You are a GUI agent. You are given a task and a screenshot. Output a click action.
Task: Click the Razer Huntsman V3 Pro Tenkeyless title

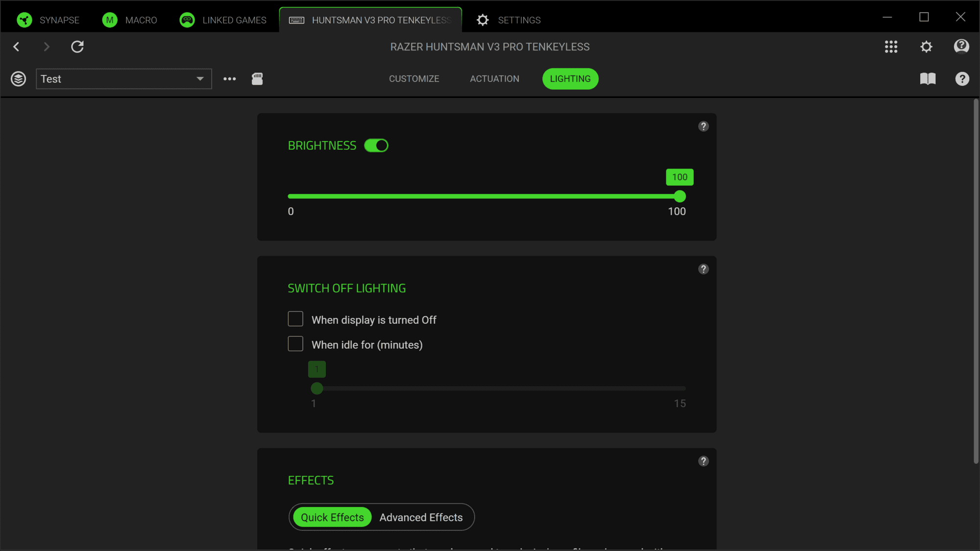(x=490, y=47)
